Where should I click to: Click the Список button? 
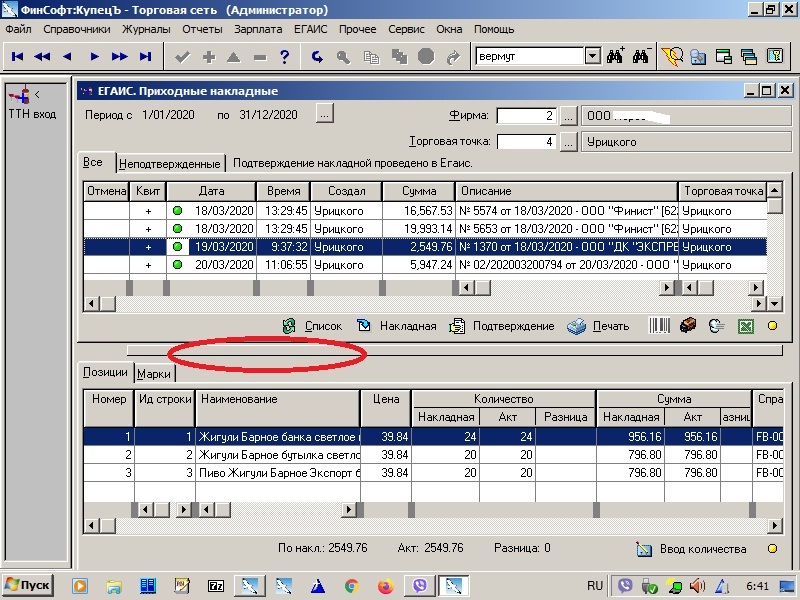(x=312, y=326)
